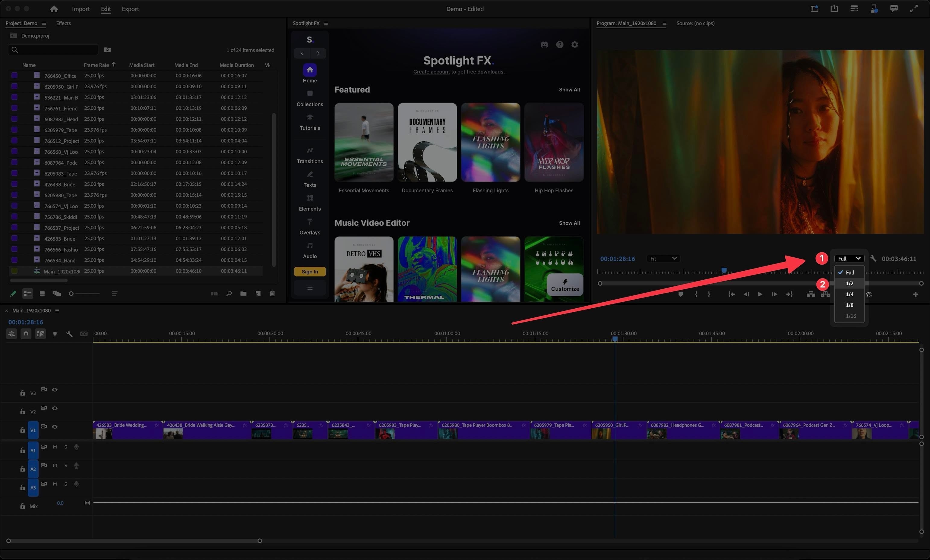Click Show All for Featured
The width and height of the screenshot is (930, 560).
[569, 90]
